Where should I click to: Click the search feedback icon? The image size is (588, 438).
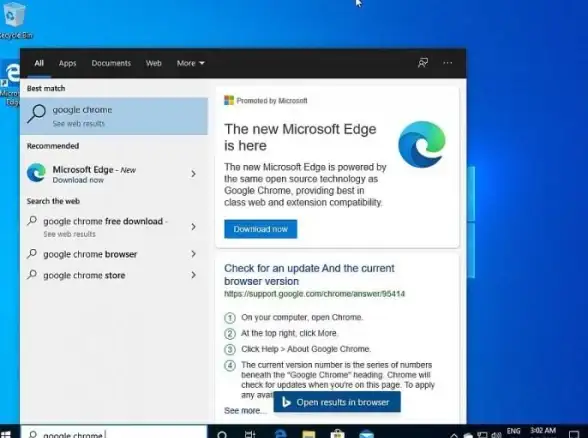click(x=423, y=63)
